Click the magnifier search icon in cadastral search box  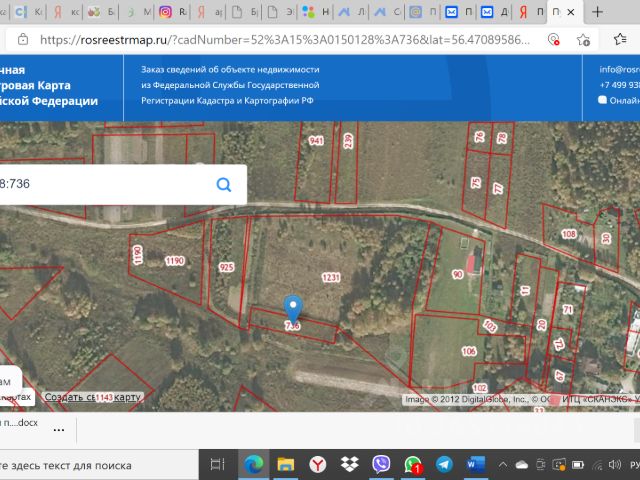[x=224, y=184]
